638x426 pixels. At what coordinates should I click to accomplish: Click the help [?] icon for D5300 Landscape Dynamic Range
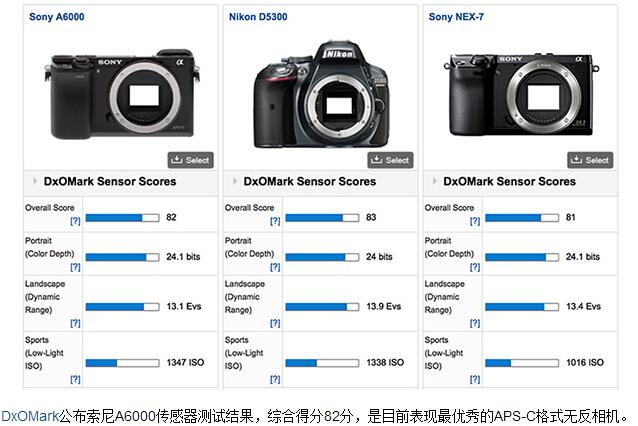tap(275, 323)
